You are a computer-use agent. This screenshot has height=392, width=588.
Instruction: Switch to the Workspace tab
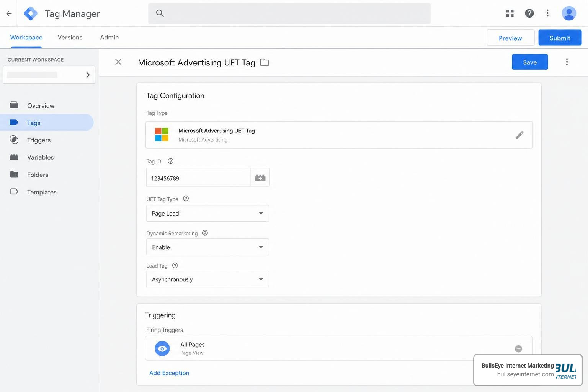click(26, 38)
